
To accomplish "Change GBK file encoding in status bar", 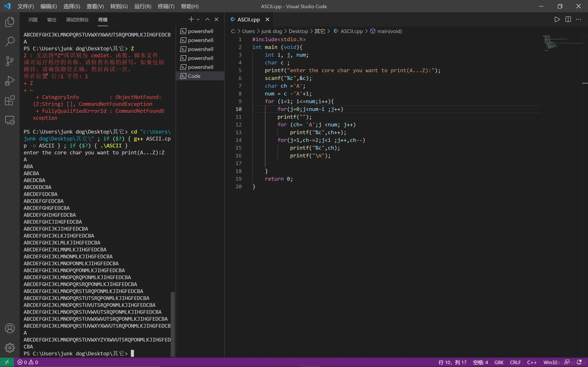I will (499, 362).
